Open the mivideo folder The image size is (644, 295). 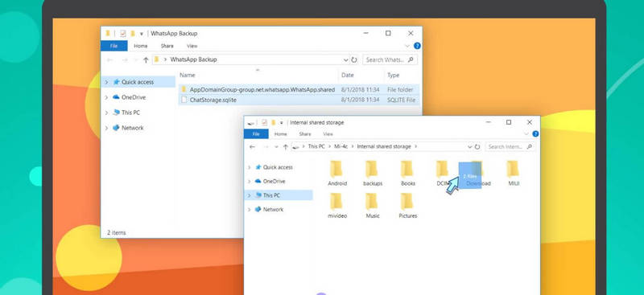click(337, 206)
